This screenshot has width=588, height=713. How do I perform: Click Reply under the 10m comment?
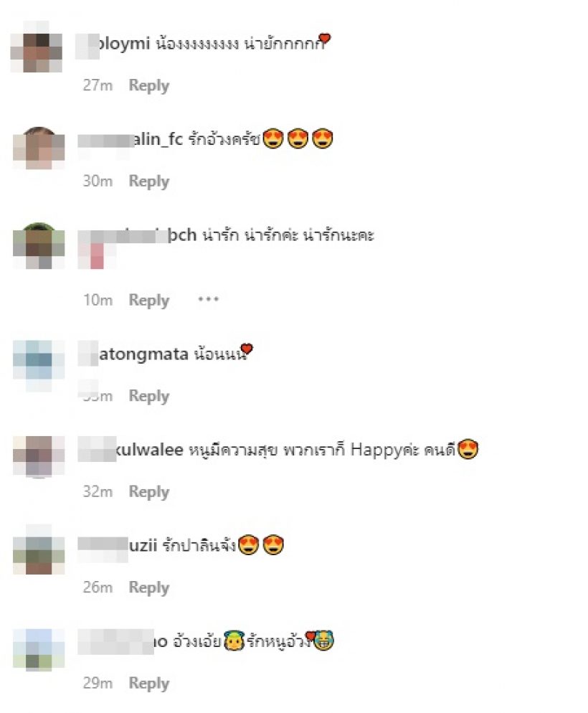coord(148,301)
